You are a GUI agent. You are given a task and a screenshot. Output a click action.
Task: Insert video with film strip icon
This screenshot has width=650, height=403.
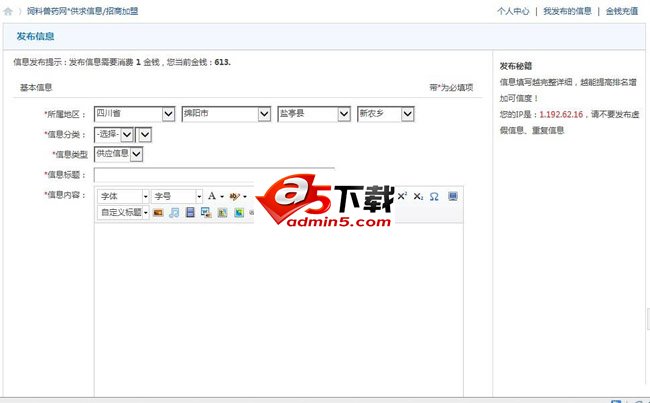pyautogui.click(x=190, y=213)
